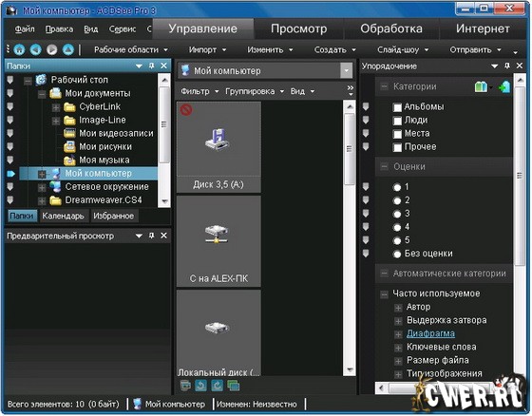Click the tag marker beside Рабочий стол
The image size is (532, 416).
click(x=10, y=80)
